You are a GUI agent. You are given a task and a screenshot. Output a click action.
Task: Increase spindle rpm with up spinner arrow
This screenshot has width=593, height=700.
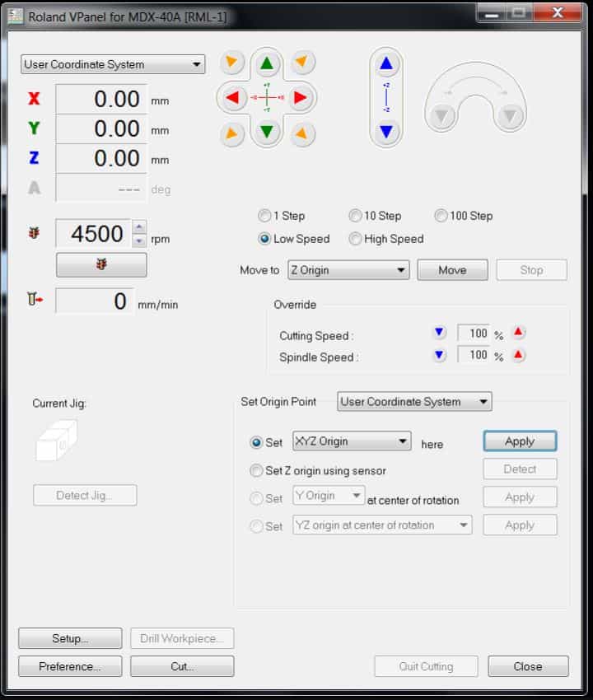click(139, 226)
